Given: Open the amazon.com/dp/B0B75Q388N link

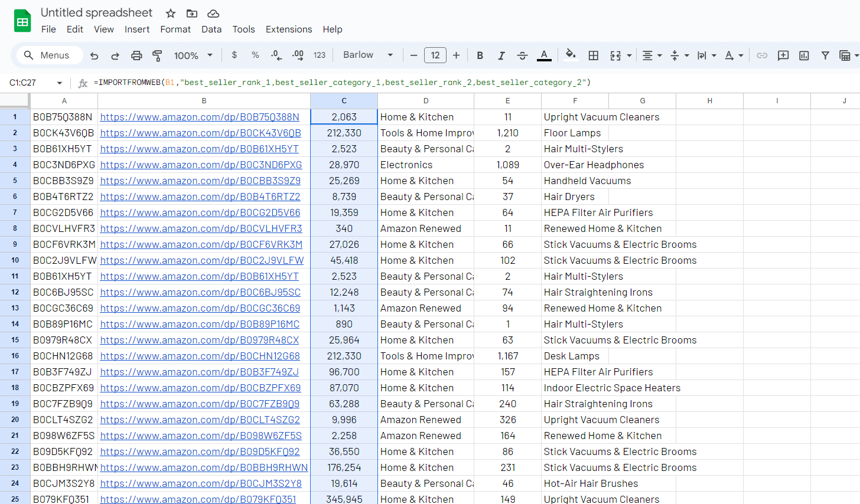Looking at the screenshot, I should tap(200, 117).
